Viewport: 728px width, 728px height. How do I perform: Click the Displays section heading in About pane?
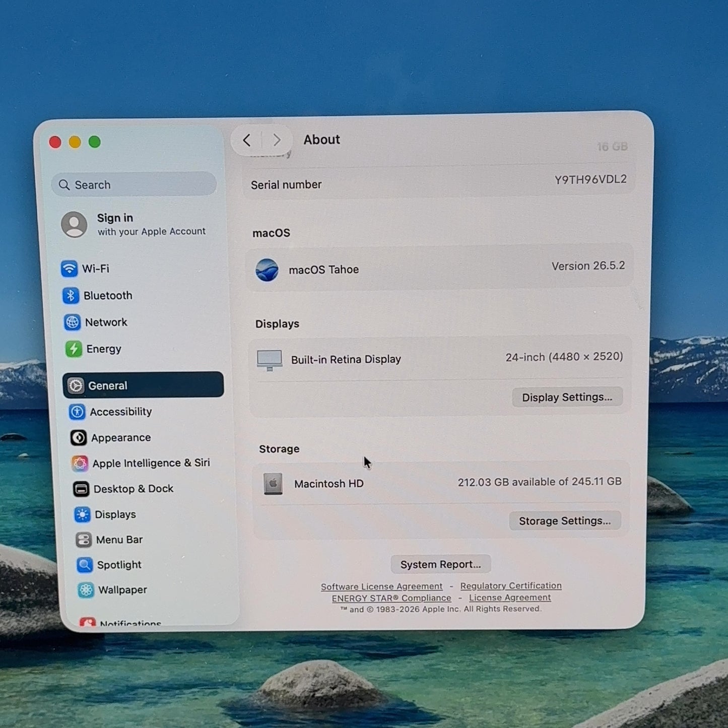(277, 324)
